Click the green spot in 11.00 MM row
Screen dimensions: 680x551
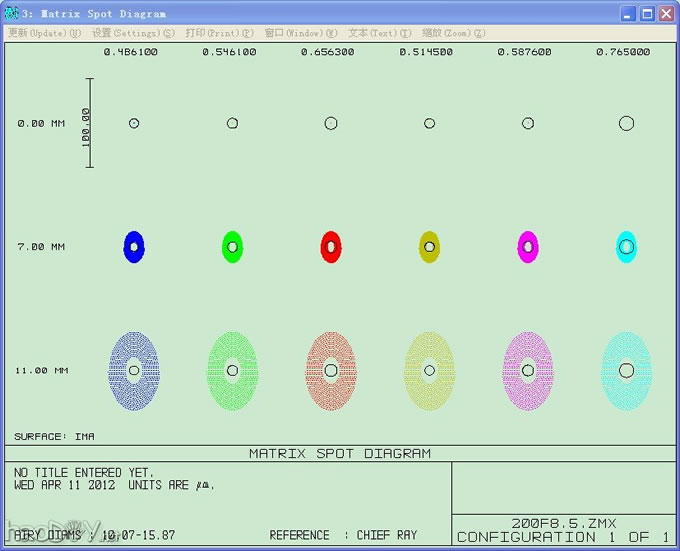click(232, 371)
